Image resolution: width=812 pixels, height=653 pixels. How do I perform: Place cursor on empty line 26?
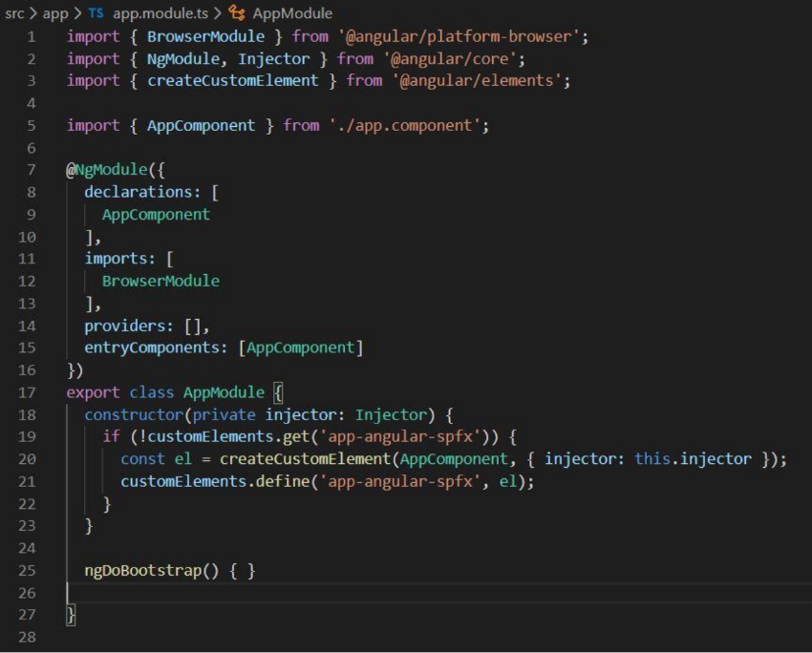pos(439,593)
